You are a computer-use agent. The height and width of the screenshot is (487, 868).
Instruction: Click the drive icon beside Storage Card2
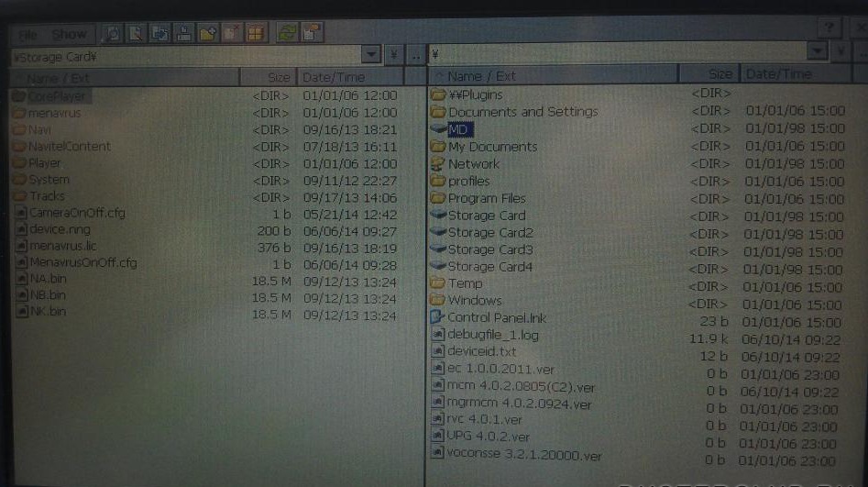(438, 232)
